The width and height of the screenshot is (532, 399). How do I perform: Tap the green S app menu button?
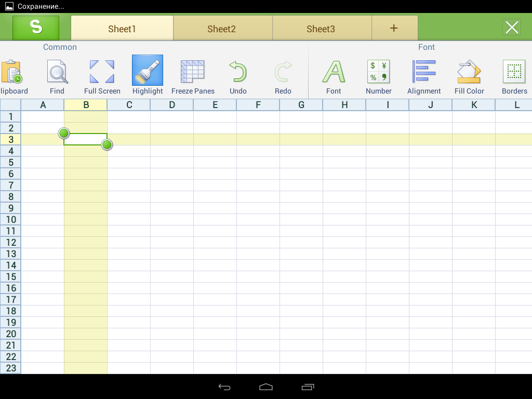pos(36,28)
